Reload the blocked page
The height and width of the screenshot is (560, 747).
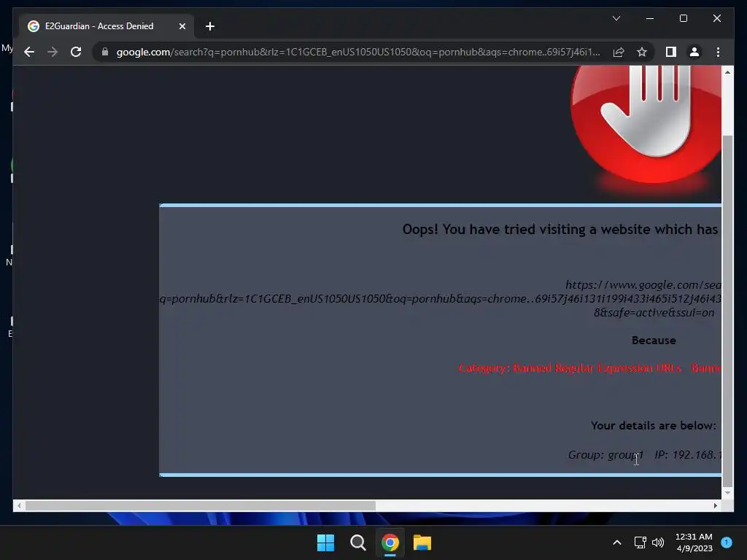coord(76,52)
